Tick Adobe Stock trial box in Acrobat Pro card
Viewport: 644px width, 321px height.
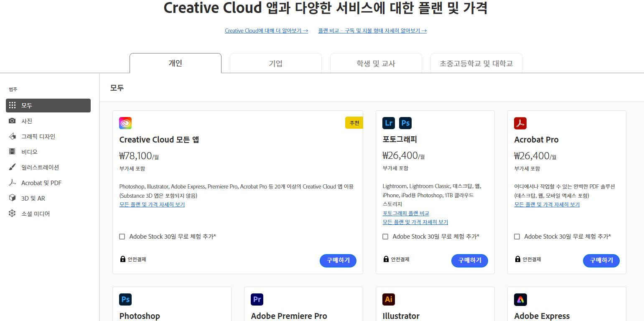517,237
